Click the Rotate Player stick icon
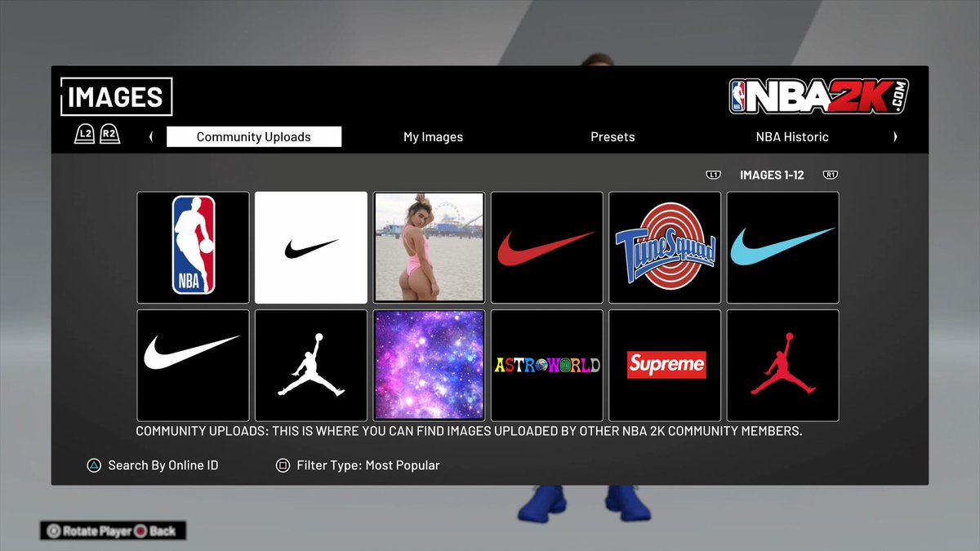 pos(53,531)
